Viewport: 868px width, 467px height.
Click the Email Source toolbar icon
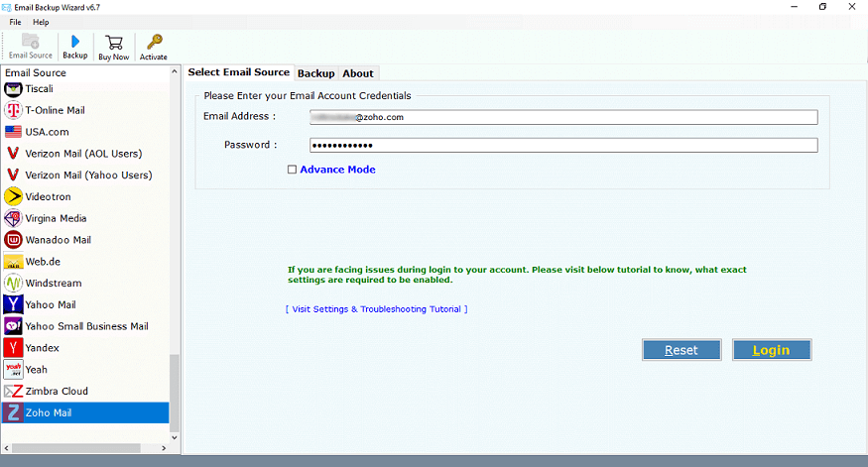[x=31, y=42]
